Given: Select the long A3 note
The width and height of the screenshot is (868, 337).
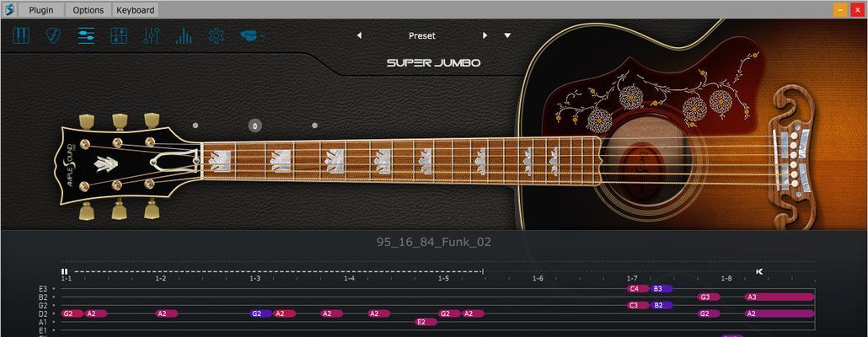Looking at the screenshot, I should tap(780, 297).
